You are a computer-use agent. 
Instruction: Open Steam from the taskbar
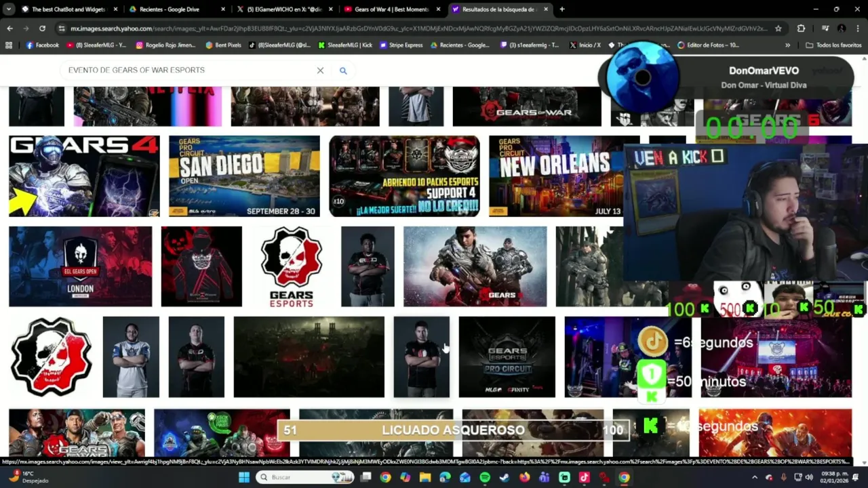coord(505,477)
